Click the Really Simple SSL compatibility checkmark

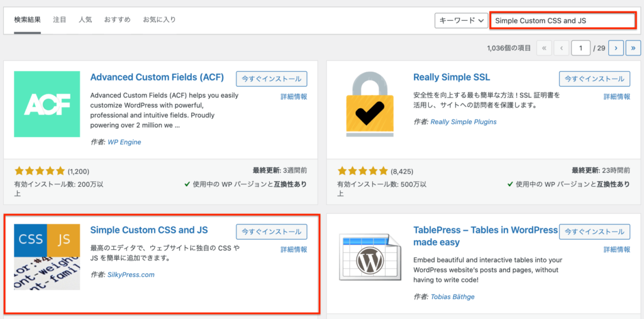coord(510,184)
